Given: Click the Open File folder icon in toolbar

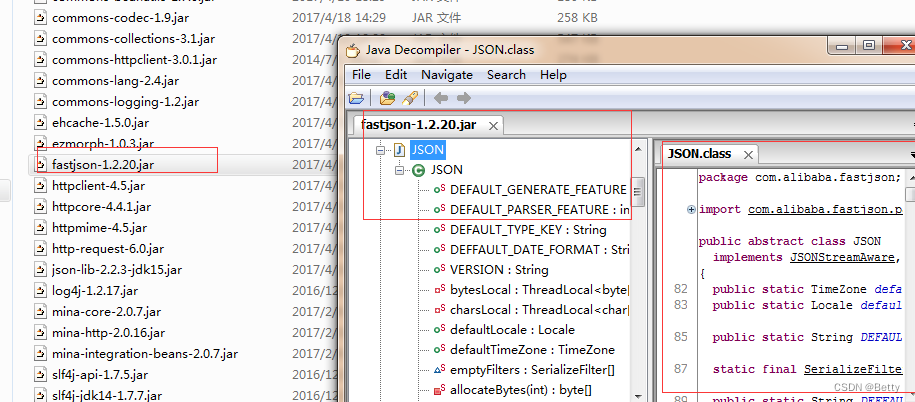Looking at the screenshot, I should tap(356, 98).
